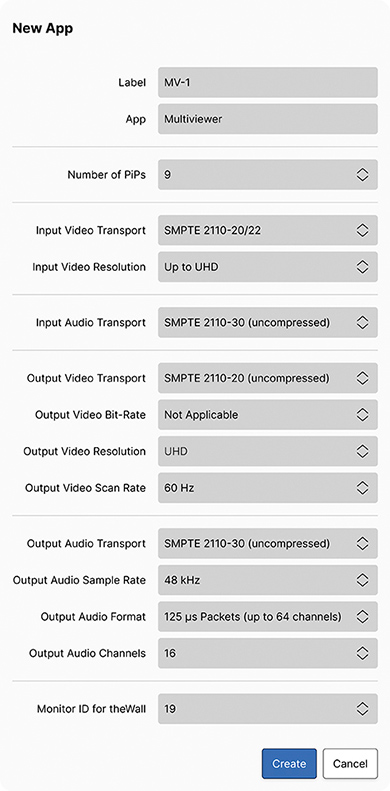The height and width of the screenshot is (791, 390).
Task: Click the chevron icon for Output Video Scan Rate
Action: 362,488
